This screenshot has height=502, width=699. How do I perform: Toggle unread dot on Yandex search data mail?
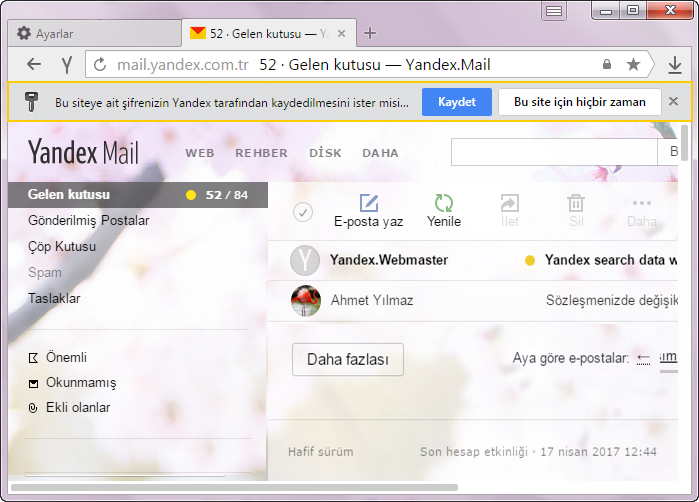click(530, 260)
